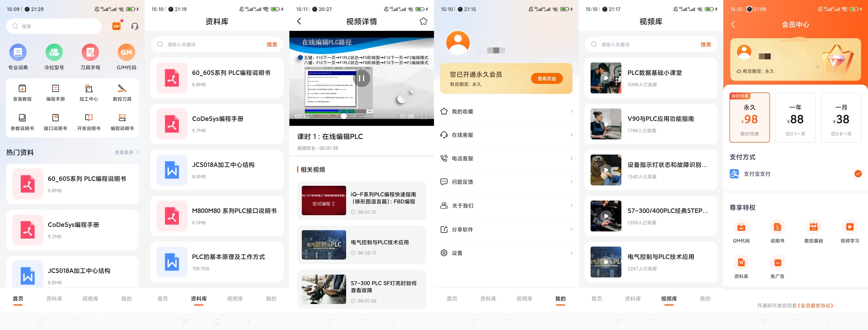868x330 pixels.
Task: Go back from 会员中心 page
Action: pyautogui.click(x=733, y=24)
